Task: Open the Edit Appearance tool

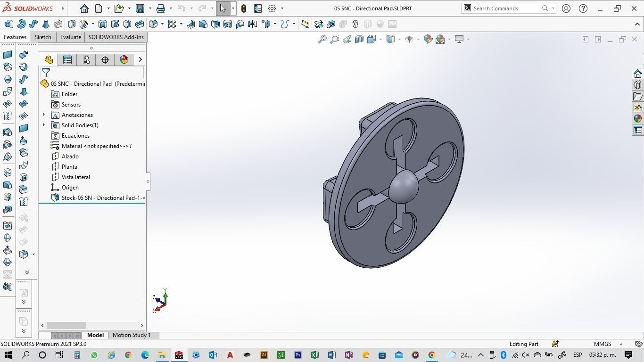Action: pyautogui.click(x=428, y=39)
